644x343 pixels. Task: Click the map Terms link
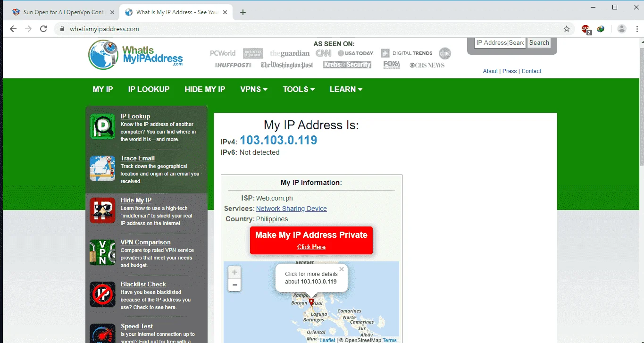390,340
